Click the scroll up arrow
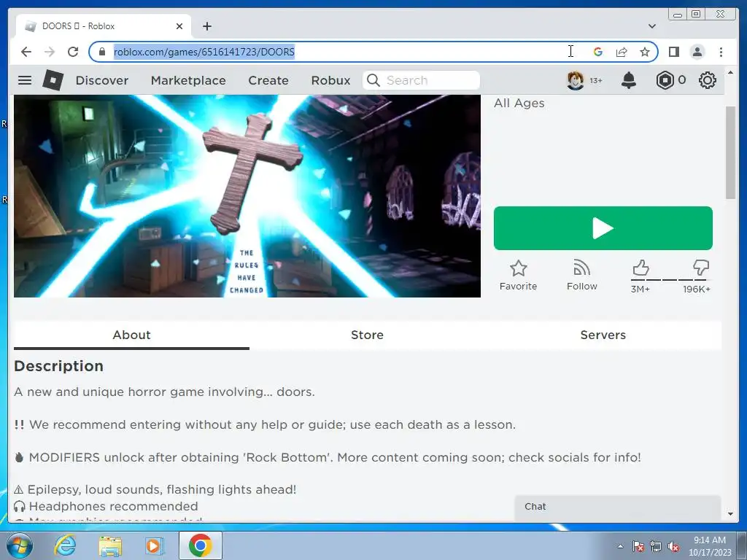 point(731,72)
